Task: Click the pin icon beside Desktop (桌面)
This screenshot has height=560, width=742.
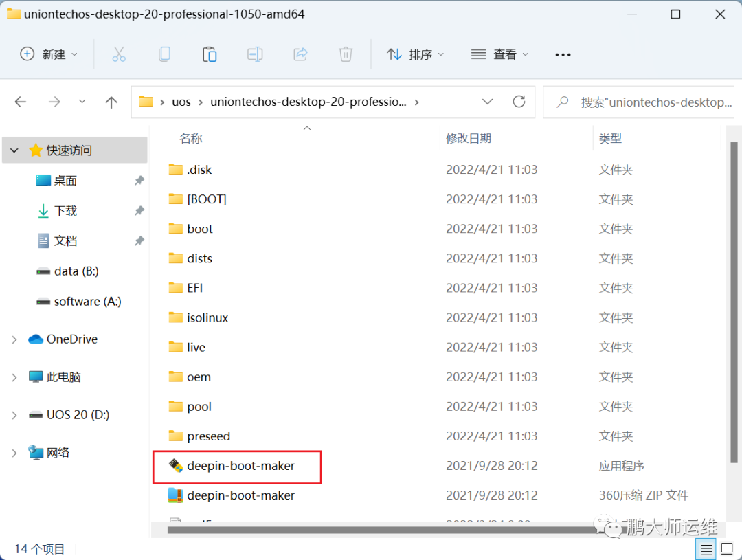Action: coord(139,180)
